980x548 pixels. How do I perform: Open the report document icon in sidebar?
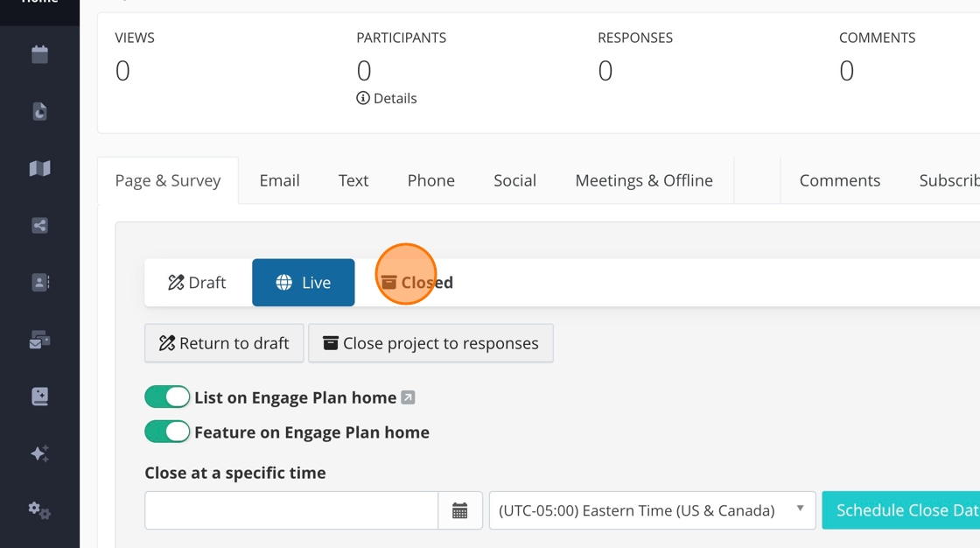tap(39, 112)
